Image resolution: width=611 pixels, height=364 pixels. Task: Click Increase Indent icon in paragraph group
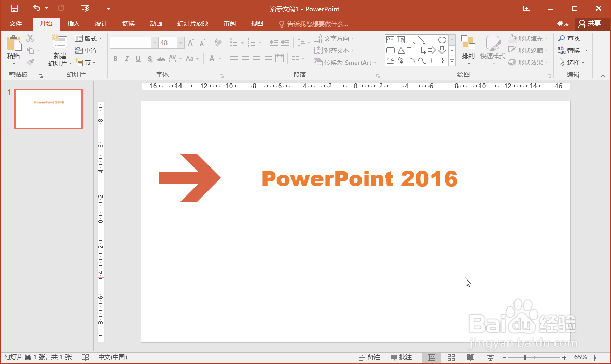point(286,42)
